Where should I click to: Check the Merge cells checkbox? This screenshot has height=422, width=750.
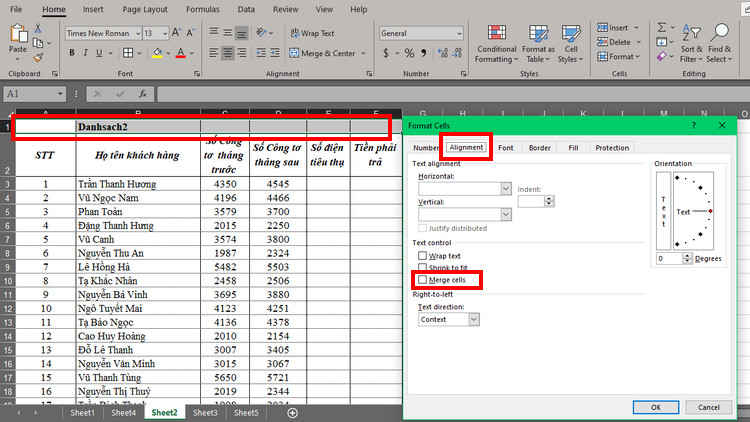pos(422,279)
